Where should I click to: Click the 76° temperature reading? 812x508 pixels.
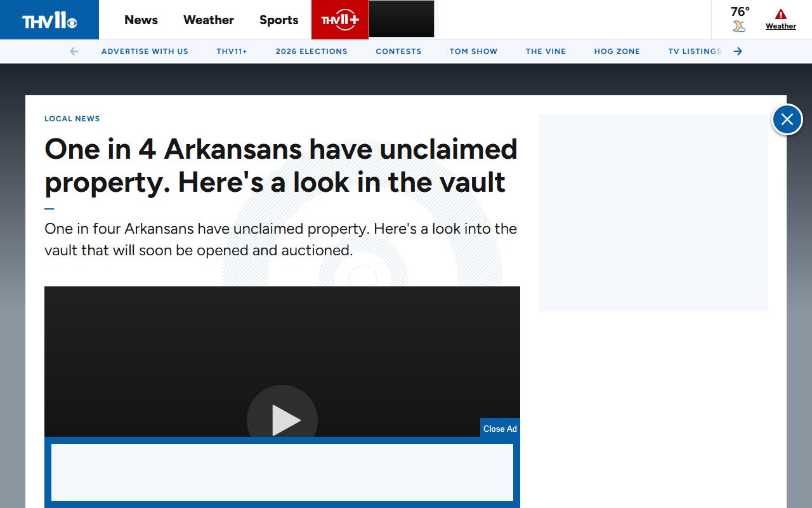point(740,11)
